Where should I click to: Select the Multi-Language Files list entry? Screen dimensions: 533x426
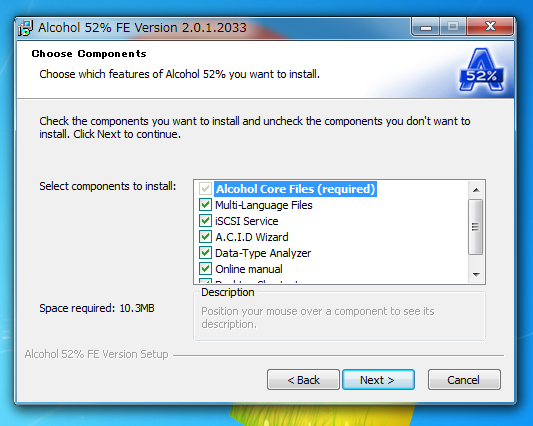pos(263,205)
